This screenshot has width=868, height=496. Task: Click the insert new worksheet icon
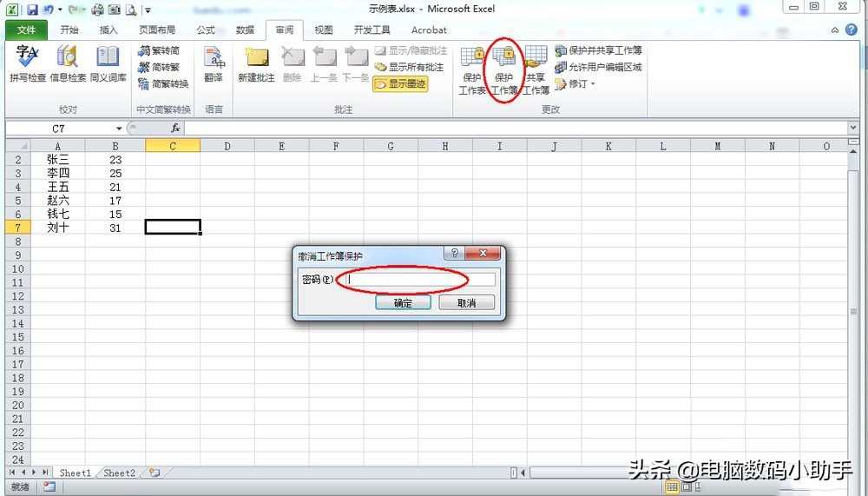(155, 473)
